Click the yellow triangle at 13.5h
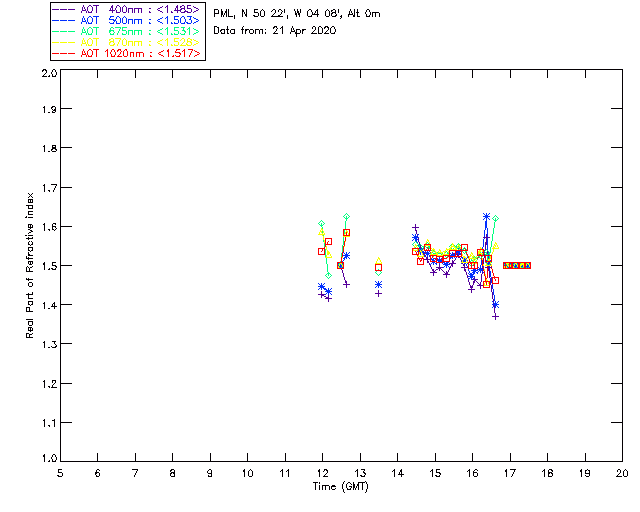 point(378,260)
